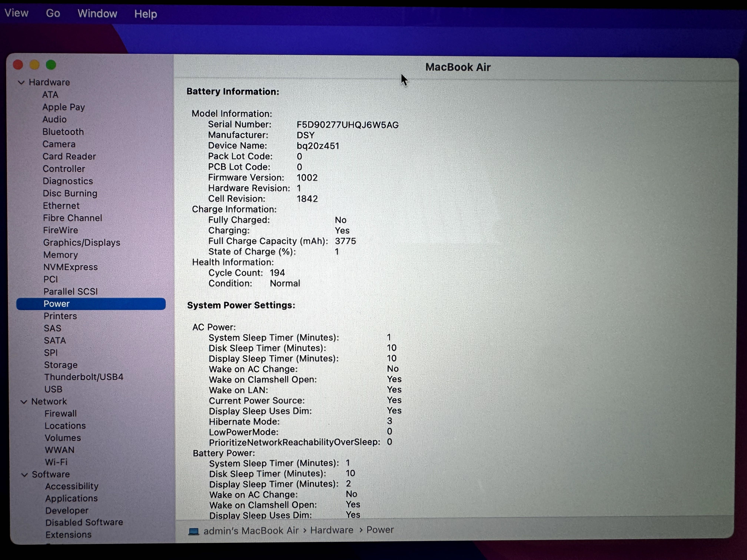Viewport: 747px width, 560px height.
Task: Click Full Charge Capacity value 3775
Action: coord(346,241)
